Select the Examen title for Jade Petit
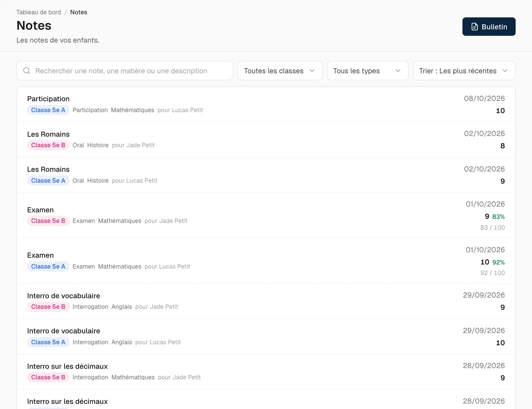Viewport: 532px width, 409px height. [x=41, y=210]
